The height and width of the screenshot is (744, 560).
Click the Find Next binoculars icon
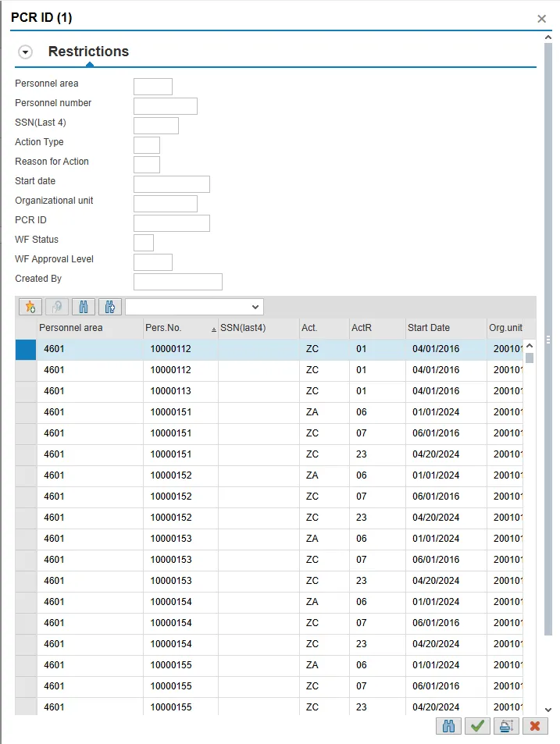tap(109, 307)
